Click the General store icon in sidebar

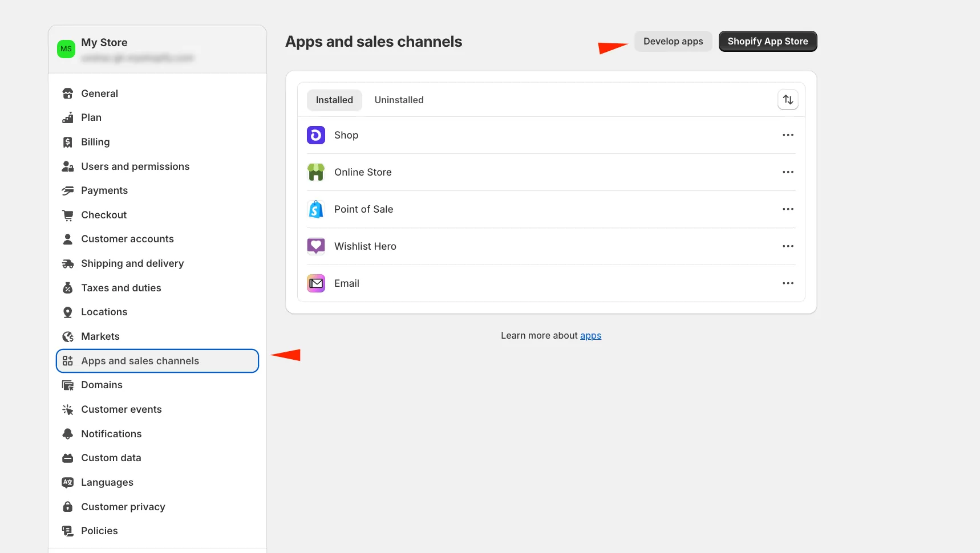pyautogui.click(x=68, y=93)
